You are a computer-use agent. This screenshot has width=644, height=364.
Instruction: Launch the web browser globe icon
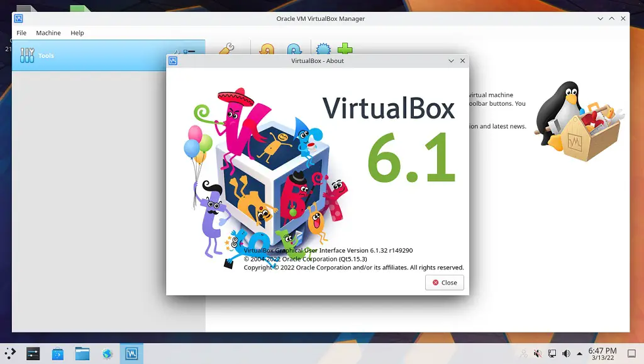coord(107,354)
